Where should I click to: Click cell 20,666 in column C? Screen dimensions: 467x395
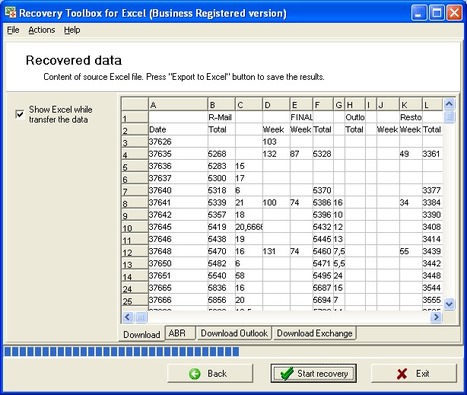tap(249, 227)
